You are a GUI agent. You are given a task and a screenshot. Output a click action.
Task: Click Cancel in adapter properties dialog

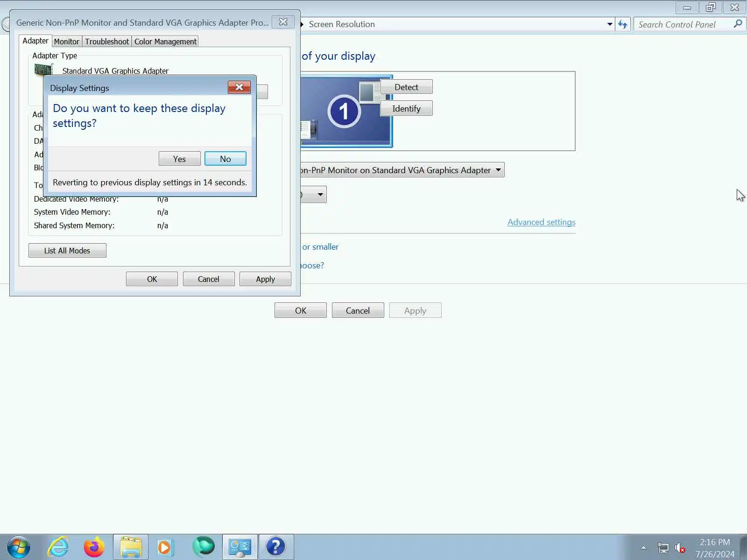[x=208, y=279]
